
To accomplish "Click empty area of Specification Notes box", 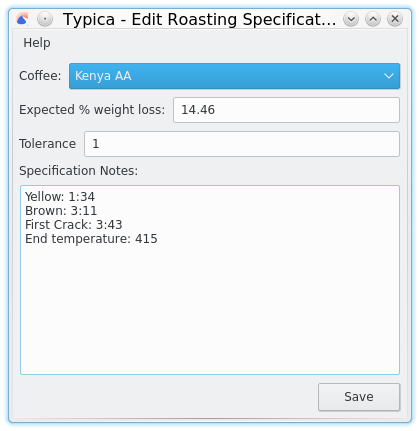I will tap(210, 307).
